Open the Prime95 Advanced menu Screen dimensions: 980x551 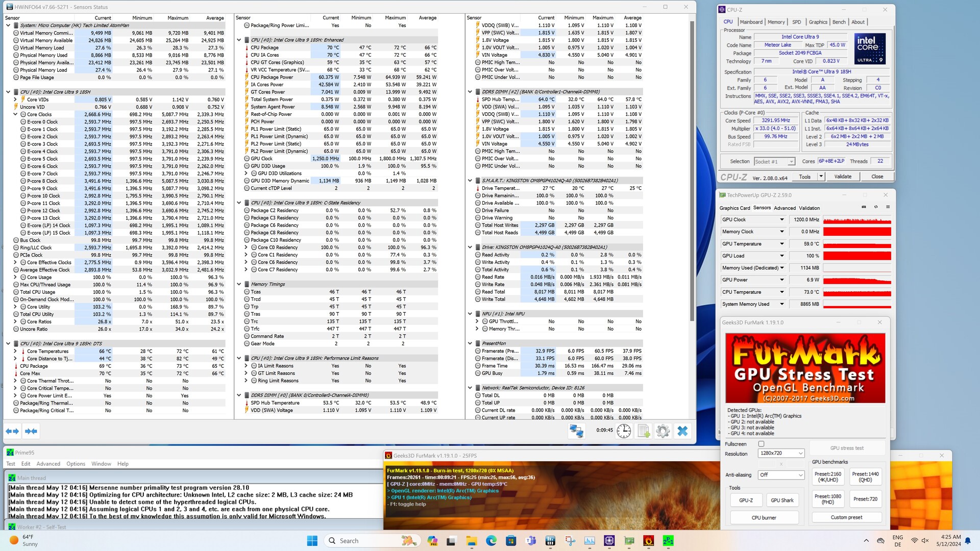click(x=48, y=464)
